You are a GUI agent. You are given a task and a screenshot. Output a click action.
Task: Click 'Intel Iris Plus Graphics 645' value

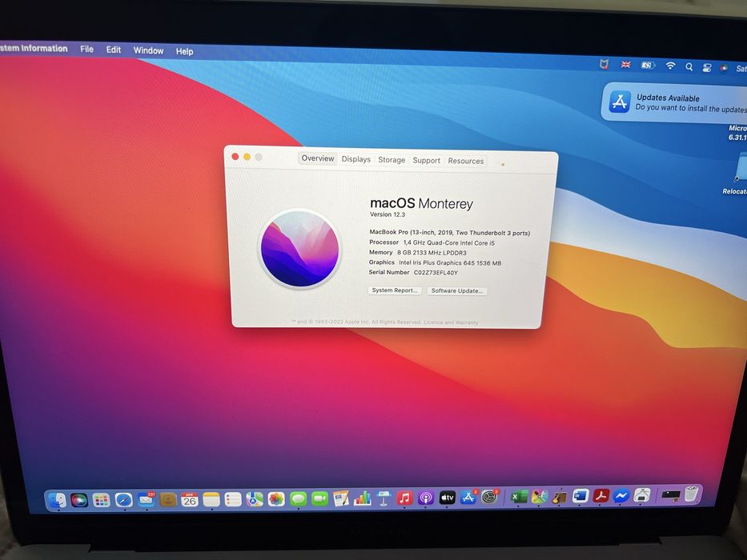click(437, 263)
